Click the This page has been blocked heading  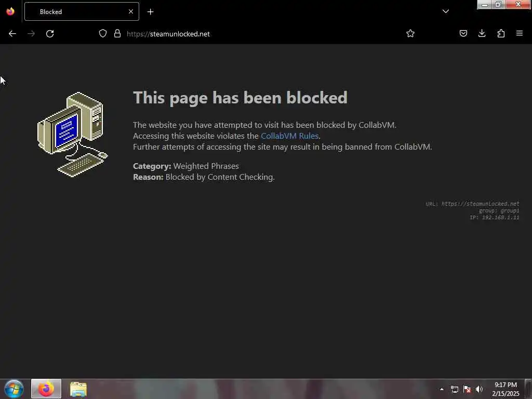coord(240,98)
